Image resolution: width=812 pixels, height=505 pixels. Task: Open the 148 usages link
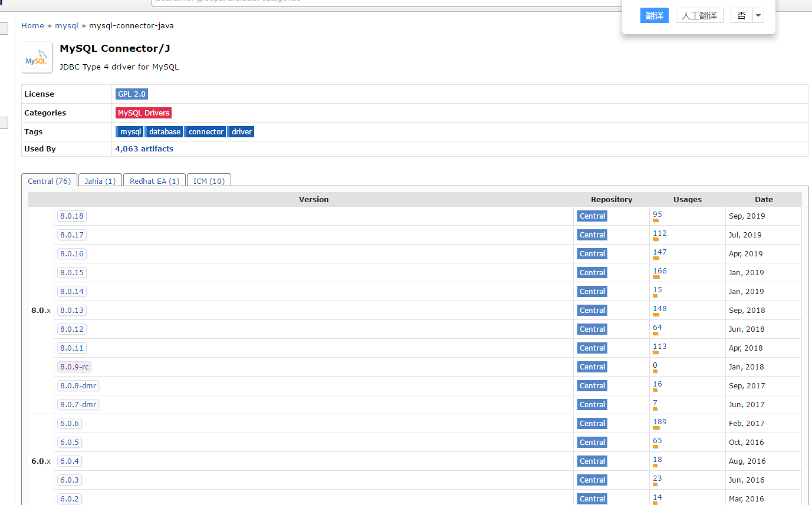[x=660, y=309]
